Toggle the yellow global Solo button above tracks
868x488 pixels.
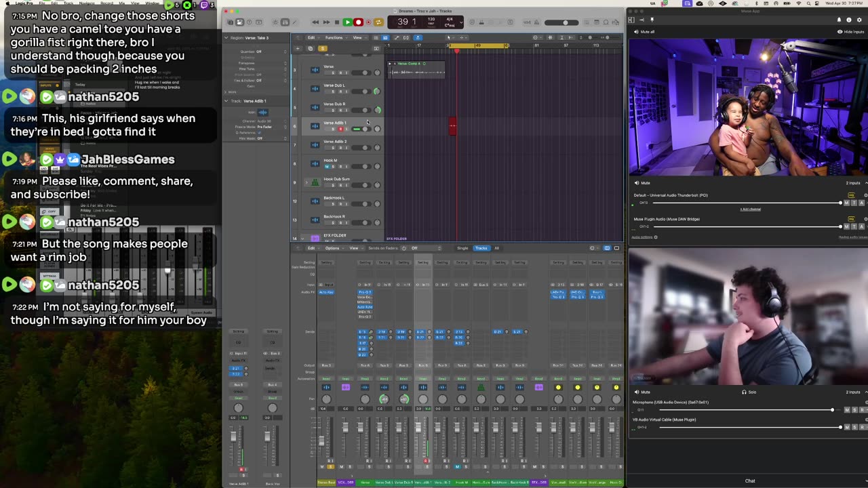tap(323, 49)
